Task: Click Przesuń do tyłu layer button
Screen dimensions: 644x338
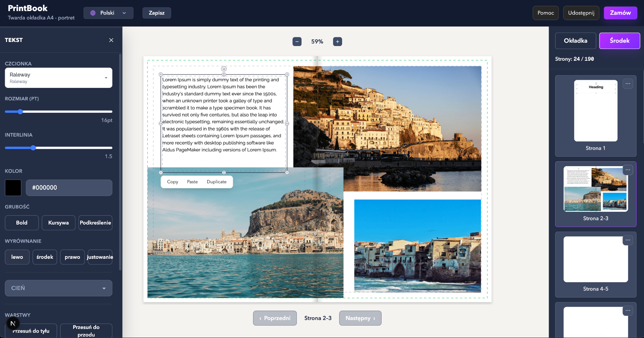Action: click(x=31, y=331)
